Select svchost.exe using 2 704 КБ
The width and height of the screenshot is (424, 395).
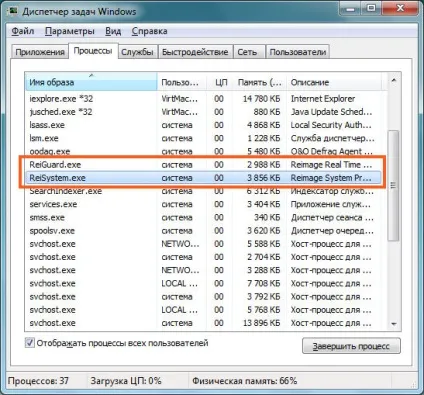[204, 257]
